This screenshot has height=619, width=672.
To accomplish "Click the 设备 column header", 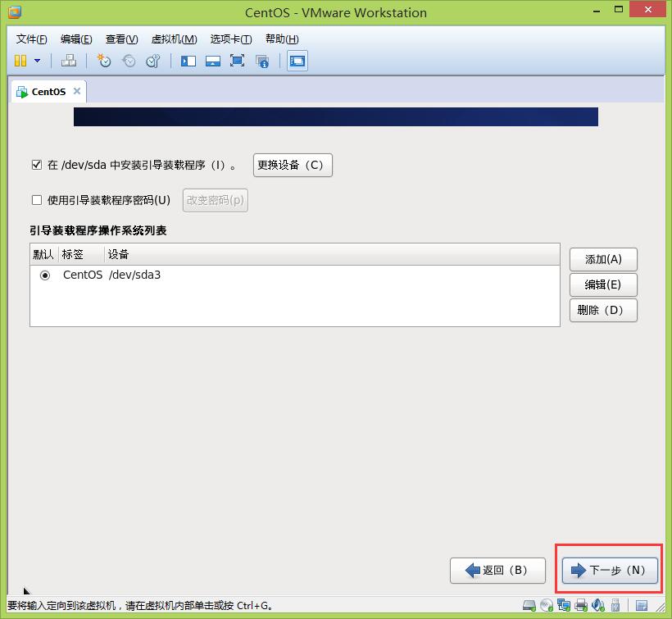I will 119,254.
